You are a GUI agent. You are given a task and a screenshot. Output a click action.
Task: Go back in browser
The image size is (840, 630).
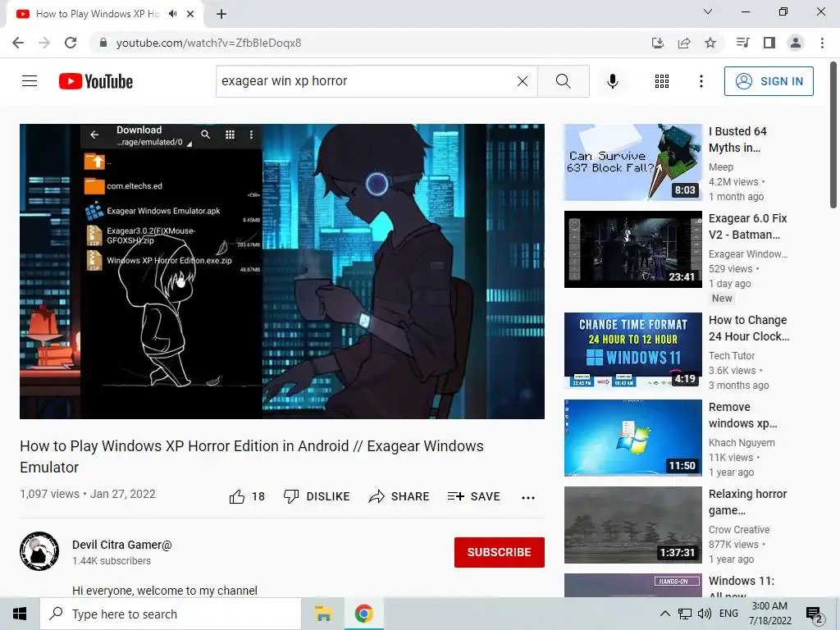coord(18,43)
